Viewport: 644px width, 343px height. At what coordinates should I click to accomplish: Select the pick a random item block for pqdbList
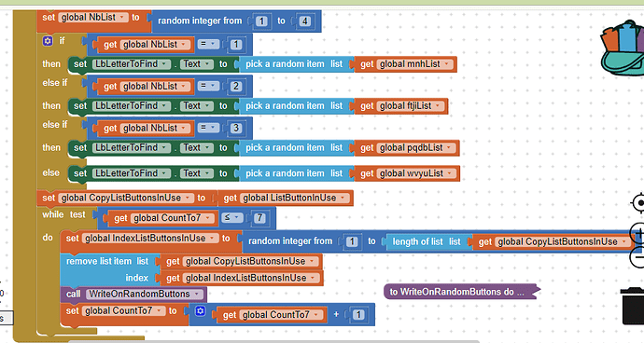click(294, 147)
